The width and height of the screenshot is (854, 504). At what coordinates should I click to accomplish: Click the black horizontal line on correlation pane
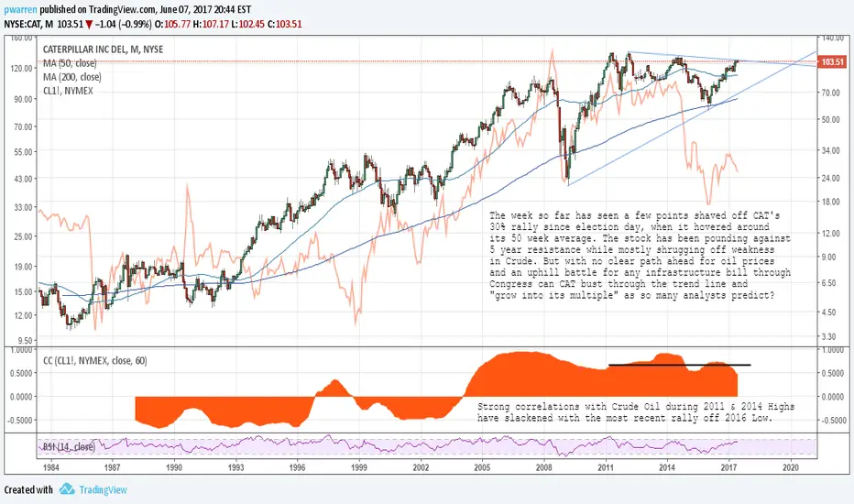(679, 365)
